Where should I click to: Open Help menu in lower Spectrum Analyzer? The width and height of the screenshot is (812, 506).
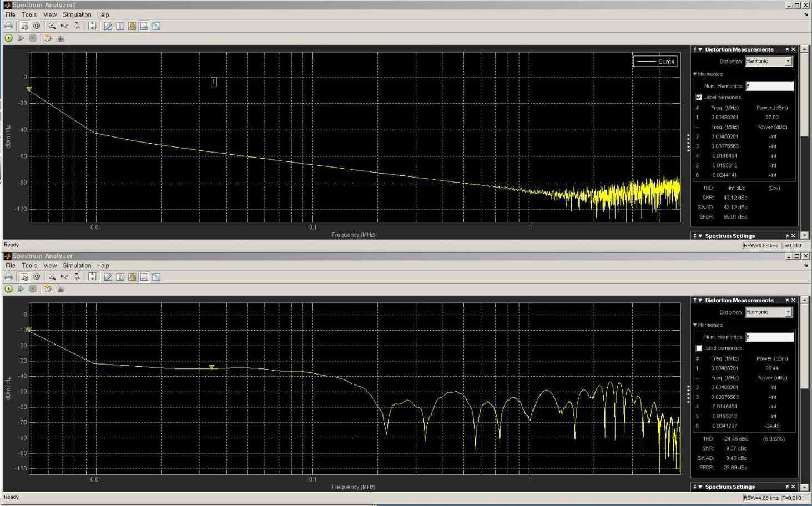[103, 265]
